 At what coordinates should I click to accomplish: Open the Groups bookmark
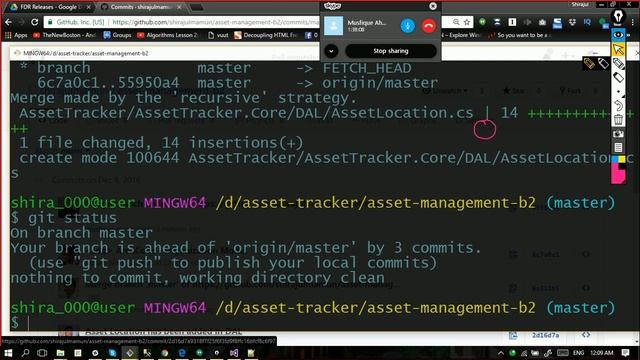118,36
